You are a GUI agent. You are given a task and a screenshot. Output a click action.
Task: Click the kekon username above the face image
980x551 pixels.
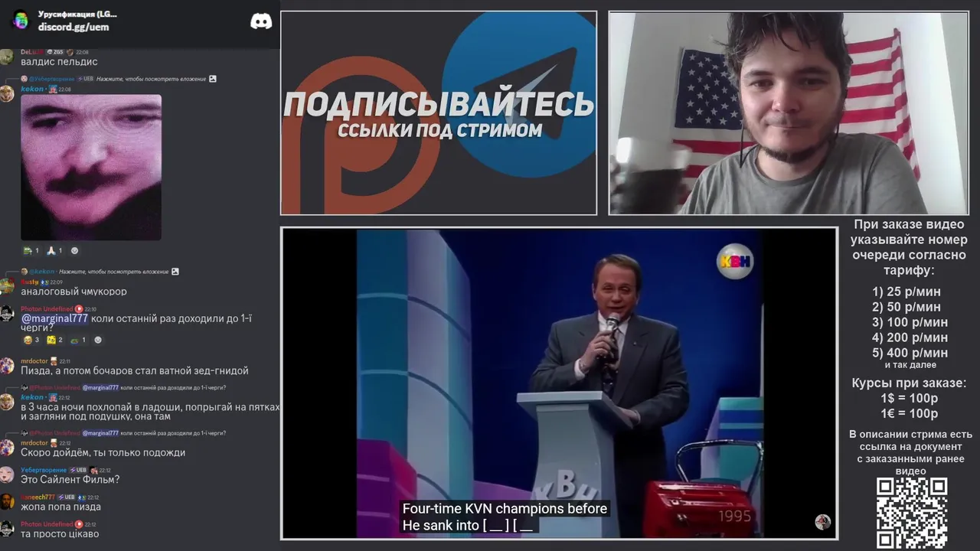pyautogui.click(x=32, y=89)
